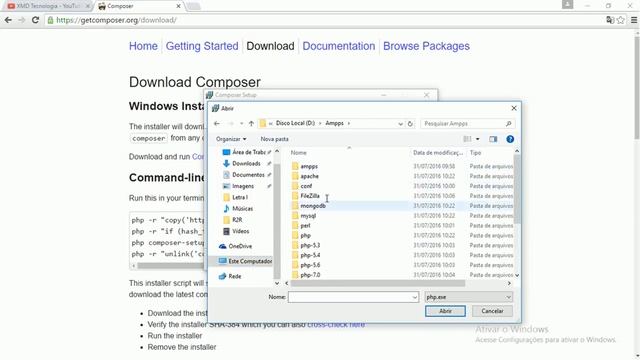Bookmark page with star icon
The width and height of the screenshot is (640, 360).
tap(621, 20)
